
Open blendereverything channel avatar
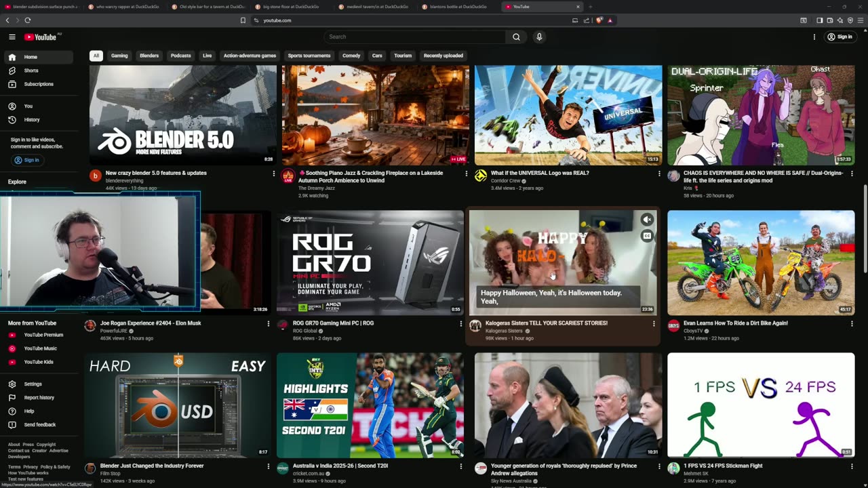coord(95,176)
